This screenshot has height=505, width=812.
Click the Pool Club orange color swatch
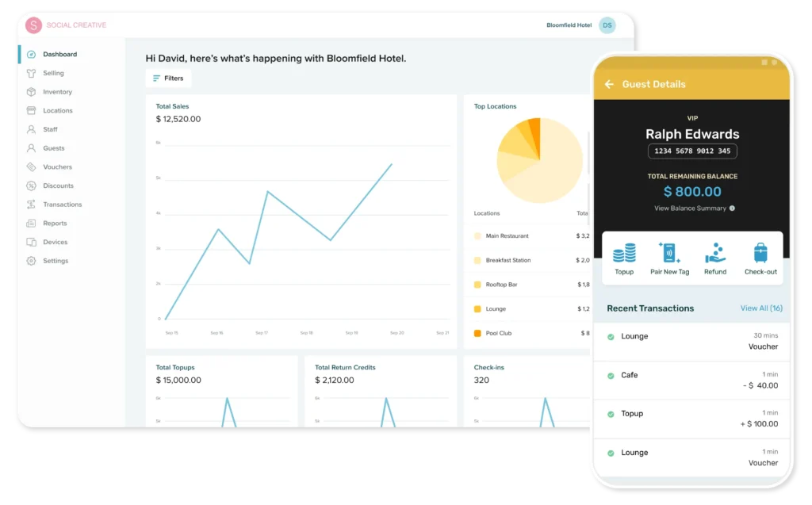(477, 334)
